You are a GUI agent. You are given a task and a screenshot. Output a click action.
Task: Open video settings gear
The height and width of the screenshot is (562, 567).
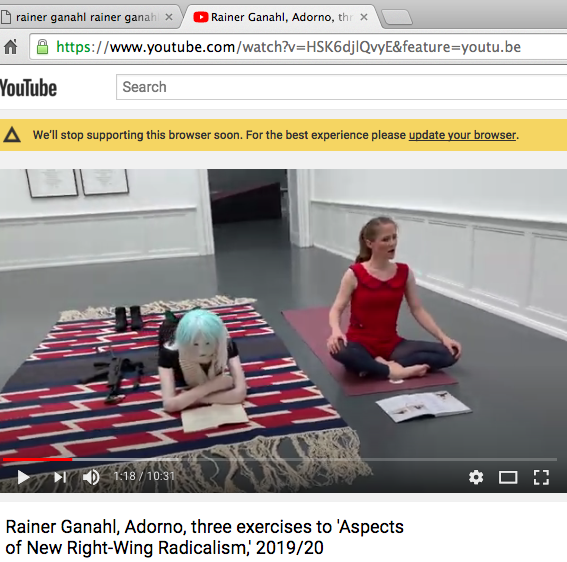(476, 477)
